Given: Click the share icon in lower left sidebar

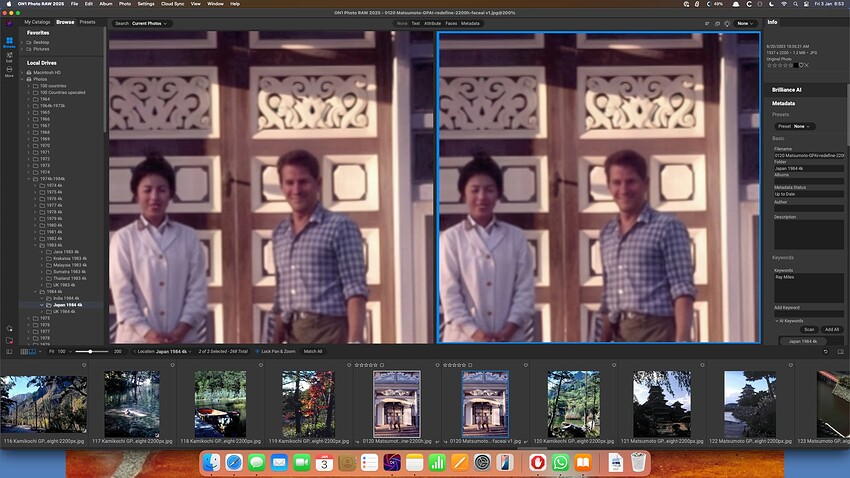Looking at the screenshot, I should point(9,329).
